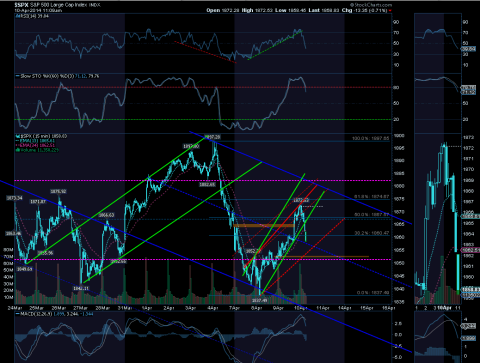Select the High price readout in header
The image size is (480, 363).
click(x=257, y=10)
